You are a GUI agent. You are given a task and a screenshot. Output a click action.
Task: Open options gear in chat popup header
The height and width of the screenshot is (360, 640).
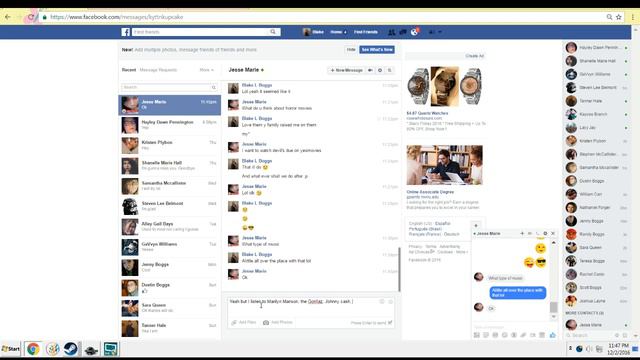click(x=545, y=233)
